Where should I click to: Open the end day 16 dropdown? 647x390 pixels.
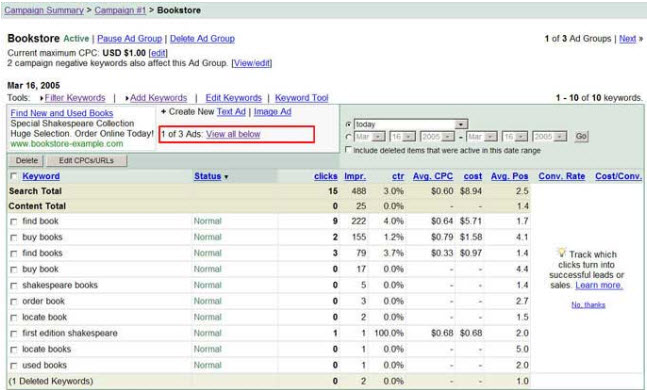click(x=515, y=137)
